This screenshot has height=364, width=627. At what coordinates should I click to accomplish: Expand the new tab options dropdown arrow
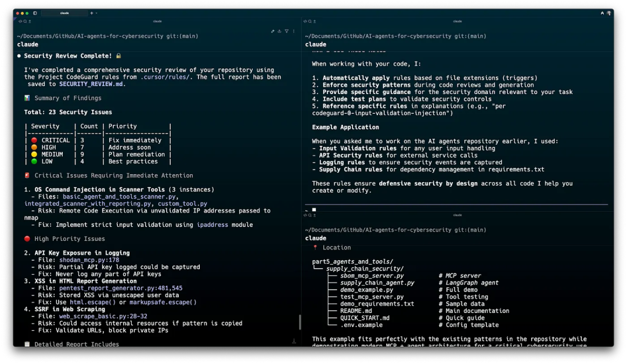[x=96, y=13]
